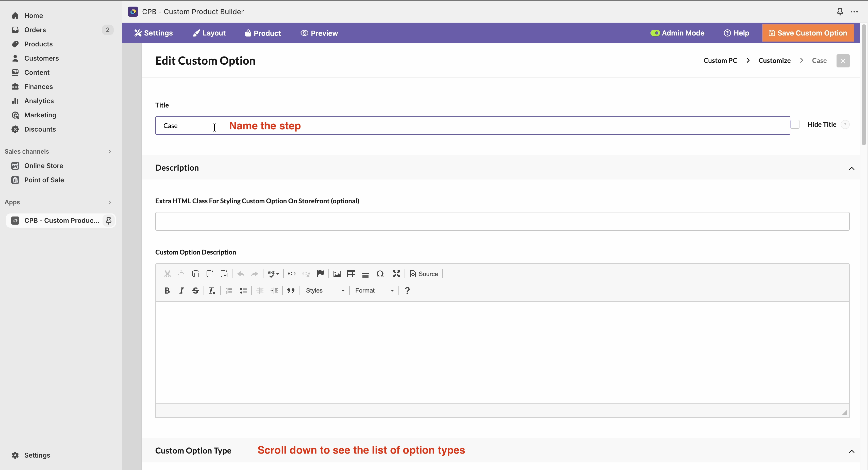Check the Hide Title checkbox
Screen dimensions: 868x470
pos(795,124)
